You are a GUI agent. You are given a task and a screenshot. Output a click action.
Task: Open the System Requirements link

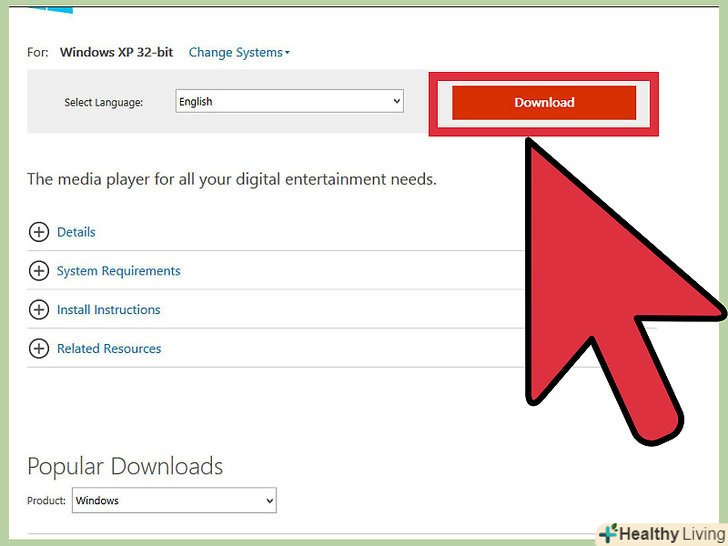[x=118, y=271]
